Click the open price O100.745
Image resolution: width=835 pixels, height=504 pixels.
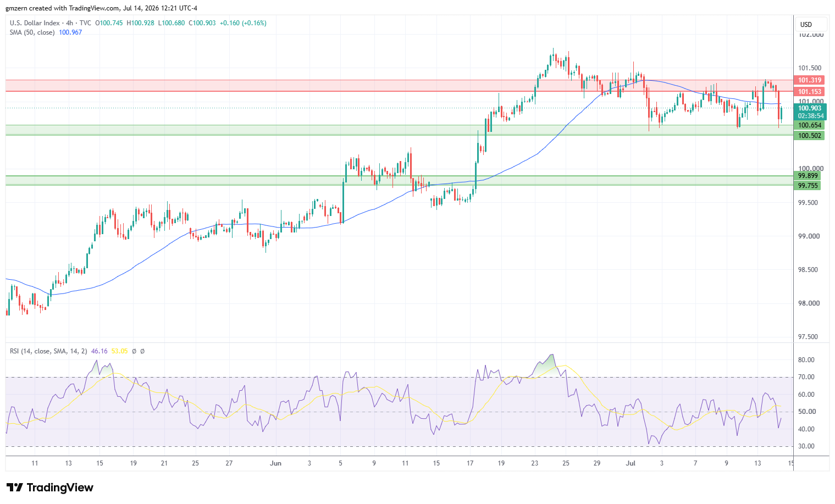pos(109,23)
